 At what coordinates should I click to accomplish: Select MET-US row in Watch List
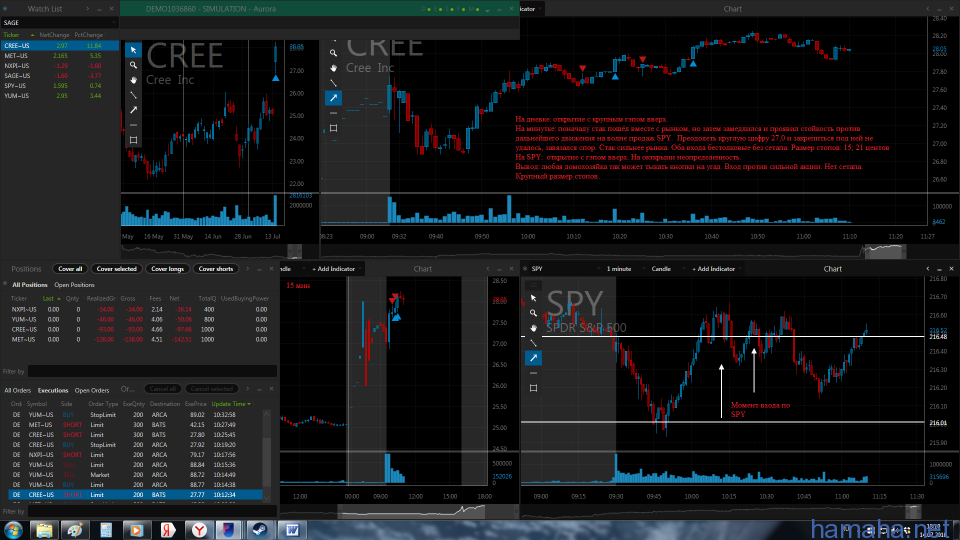click(60, 56)
